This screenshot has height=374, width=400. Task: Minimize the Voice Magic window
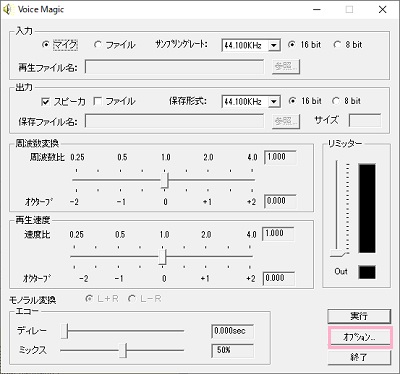tap(317, 9)
